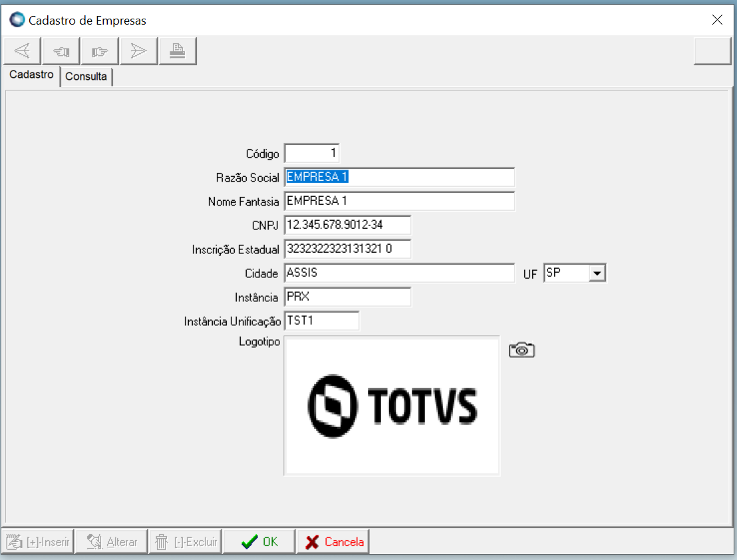
Task: Switch to the Cadastro tab
Action: (x=31, y=74)
